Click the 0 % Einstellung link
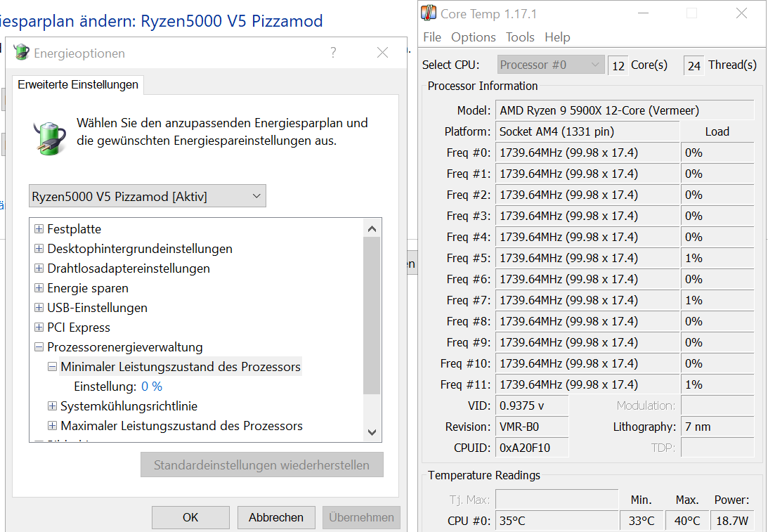The width and height of the screenshot is (768, 532). tap(152, 387)
